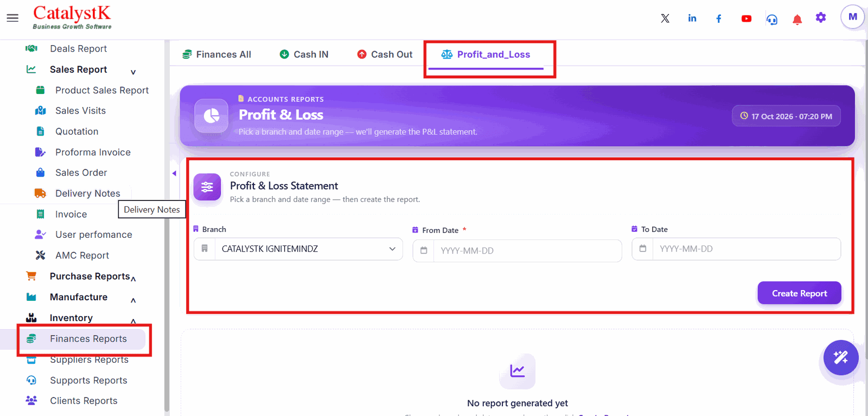The width and height of the screenshot is (868, 416).
Task: Open Suppliers Reports
Action: 89,360
